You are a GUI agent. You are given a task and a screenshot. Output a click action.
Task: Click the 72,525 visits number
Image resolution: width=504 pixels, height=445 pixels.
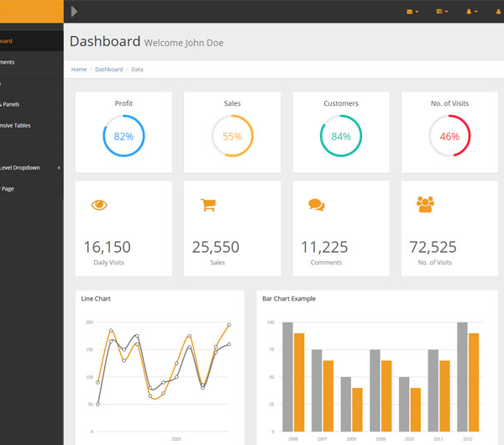click(433, 247)
